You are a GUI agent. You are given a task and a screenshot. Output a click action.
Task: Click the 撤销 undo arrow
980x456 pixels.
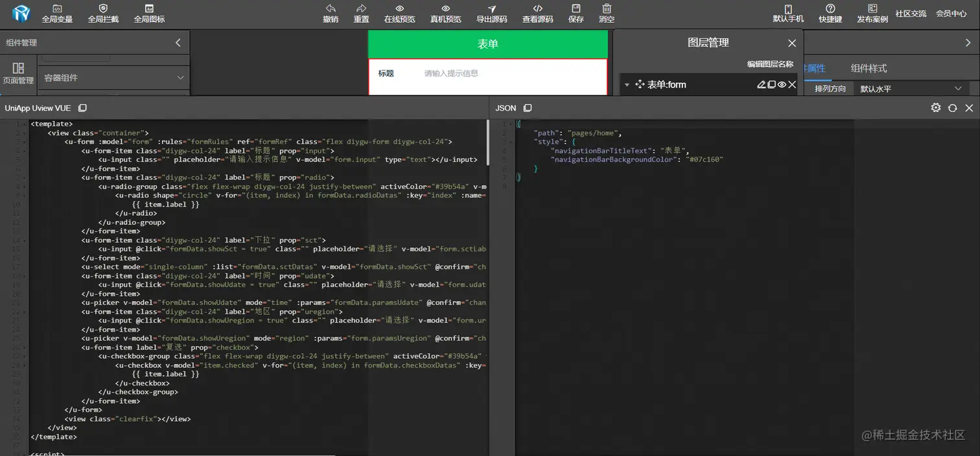point(331,14)
